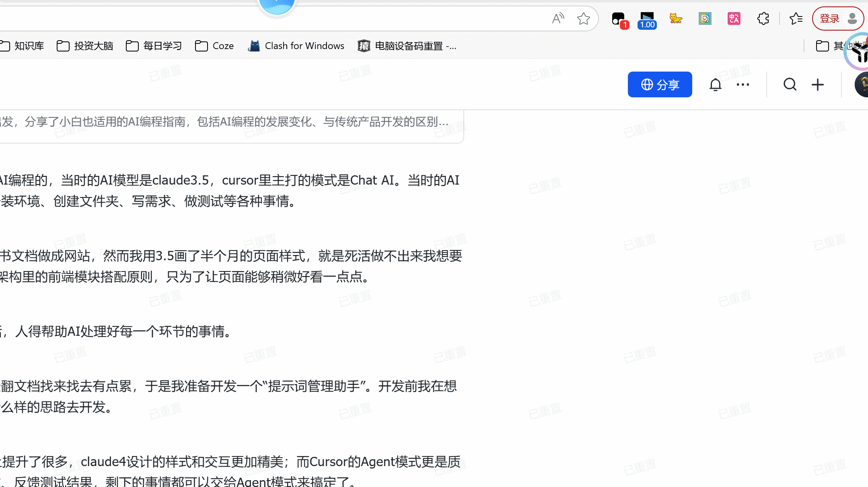Click the cat-shaped extension icon
The height and width of the screenshot is (487, 868).
(676, 18)
